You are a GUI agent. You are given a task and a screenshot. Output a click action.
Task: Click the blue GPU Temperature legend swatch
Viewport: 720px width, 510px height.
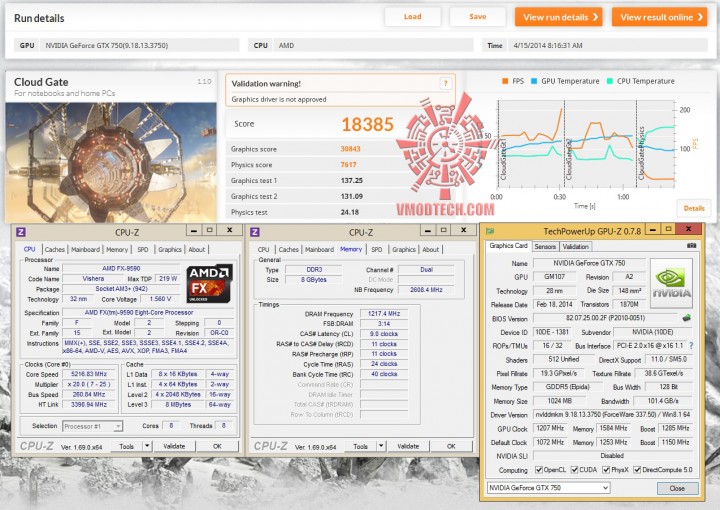534,81
